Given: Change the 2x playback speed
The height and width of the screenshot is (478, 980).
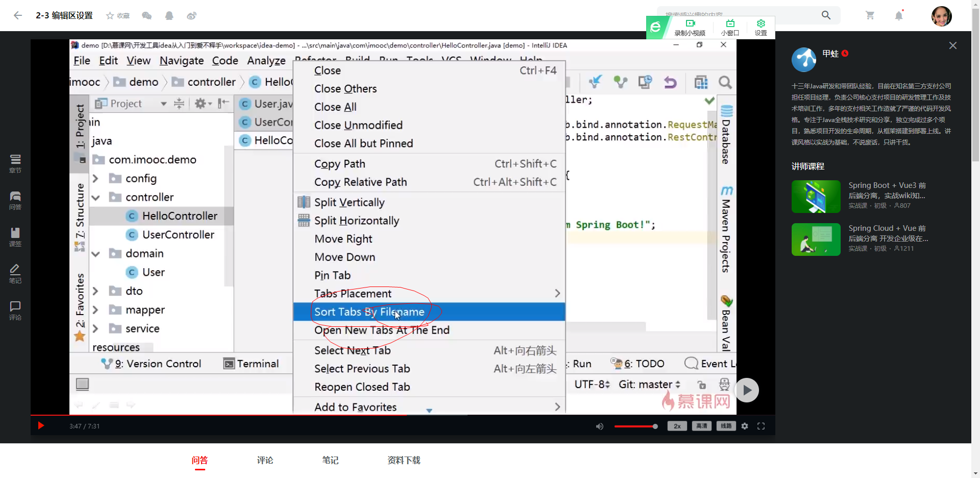Looking at the screenshot, I should [x=677, y=426].
